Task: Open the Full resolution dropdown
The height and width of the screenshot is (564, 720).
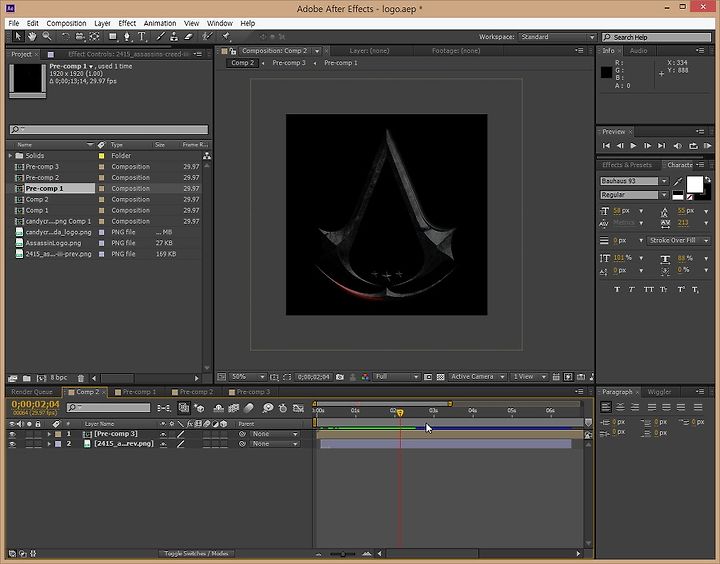Action: click(396, 377)
